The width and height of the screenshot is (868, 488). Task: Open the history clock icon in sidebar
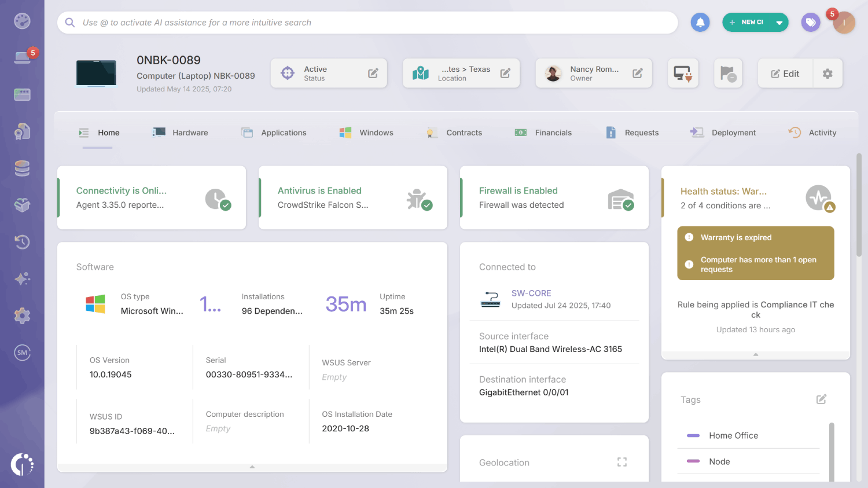click(22, 242)
